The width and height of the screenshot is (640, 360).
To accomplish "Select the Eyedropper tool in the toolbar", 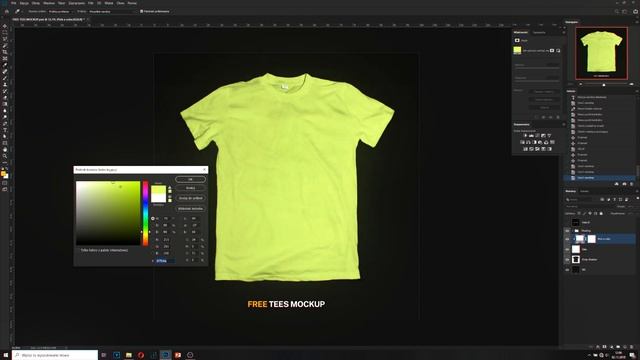I will pos(5,65).
